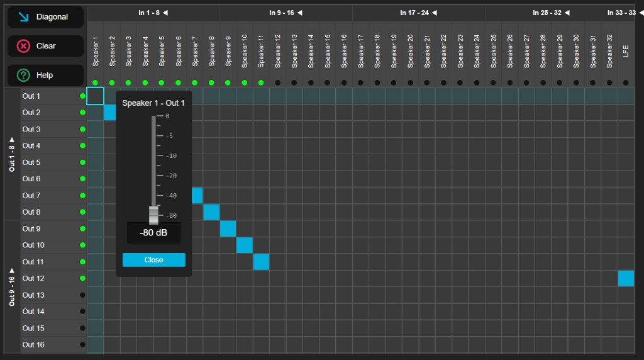Click the Speaker 32 inactive signal indicator
Viewport: 644px width, 360px height.
tap(609, 82)
